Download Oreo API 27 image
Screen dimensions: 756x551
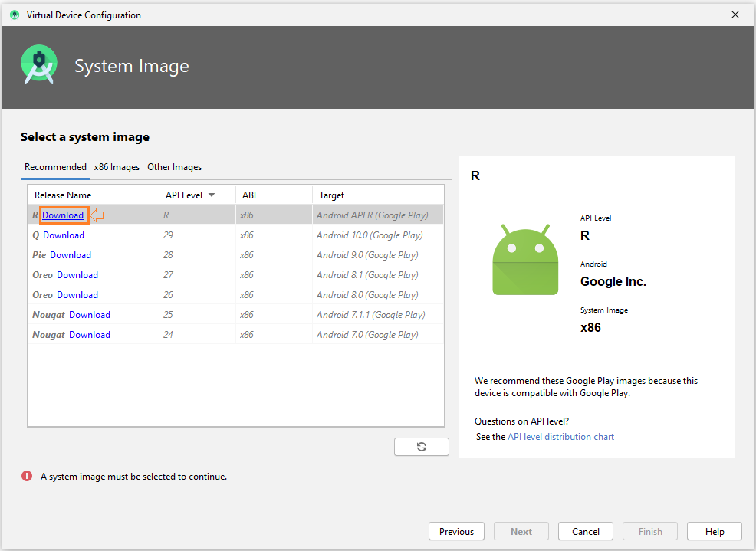(77, 275)
